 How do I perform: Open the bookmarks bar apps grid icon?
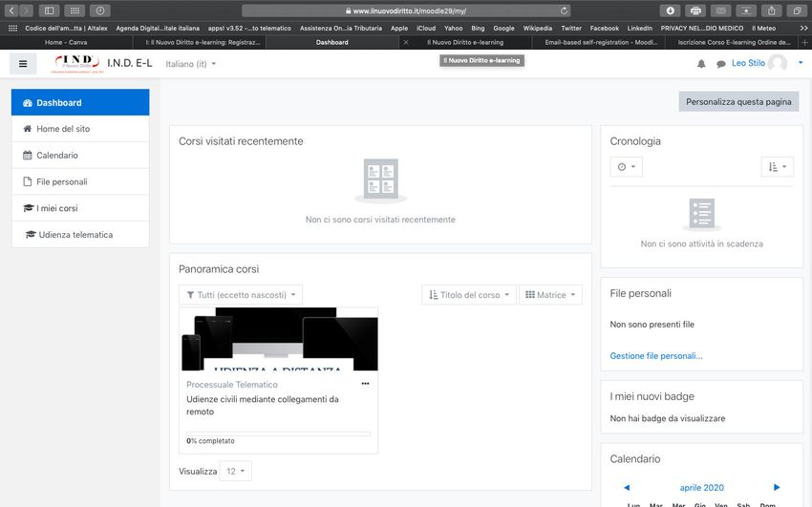13,29
